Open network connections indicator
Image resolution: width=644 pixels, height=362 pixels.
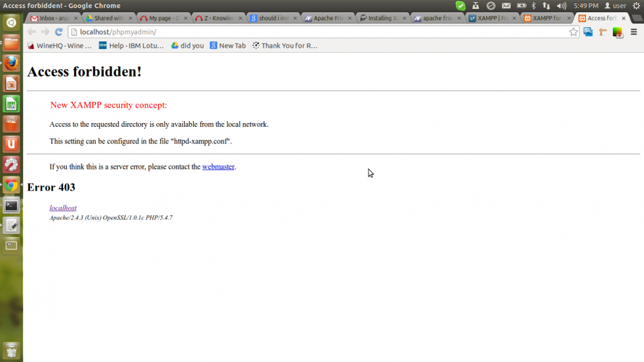click(546, 6)
